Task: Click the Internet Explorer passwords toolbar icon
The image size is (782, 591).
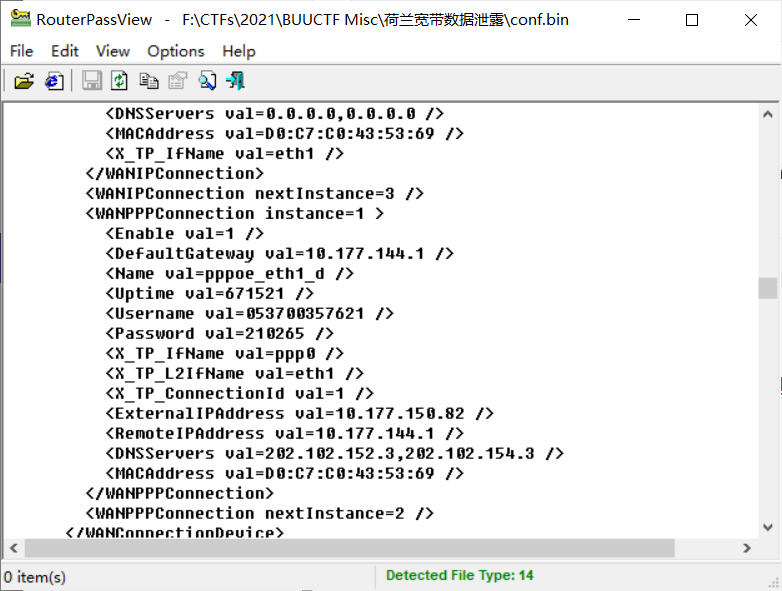Action: coord(54,81)
